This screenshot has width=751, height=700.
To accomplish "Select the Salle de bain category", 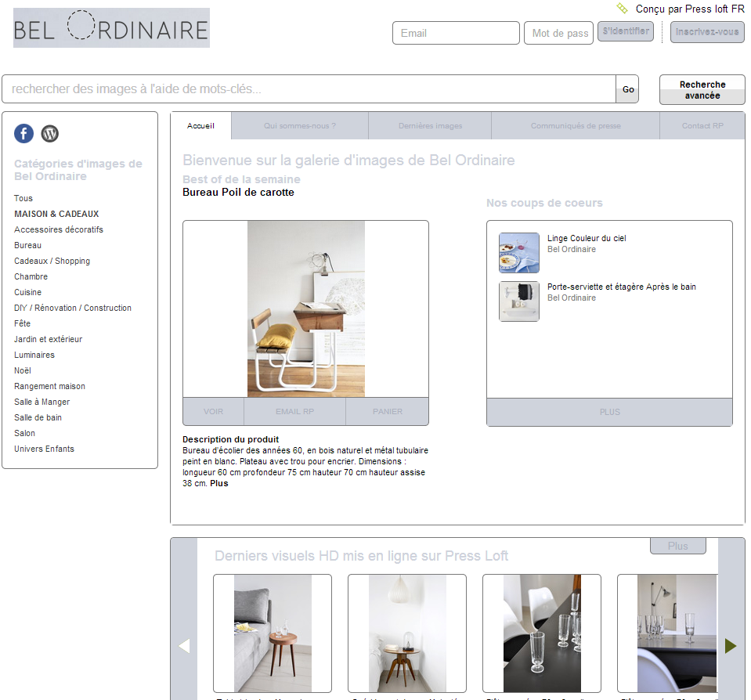I will click(x=38, y=417).
